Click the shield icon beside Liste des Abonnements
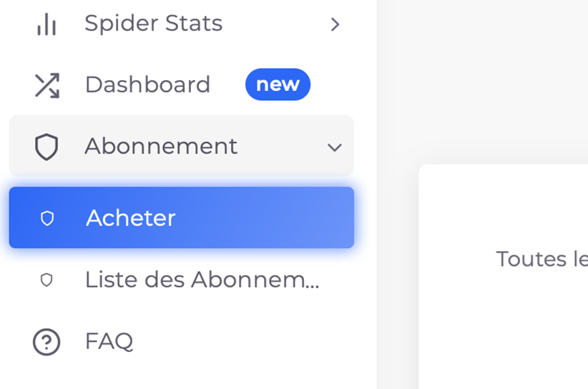This screenshot has height=389, width=588. click(46, 280)
